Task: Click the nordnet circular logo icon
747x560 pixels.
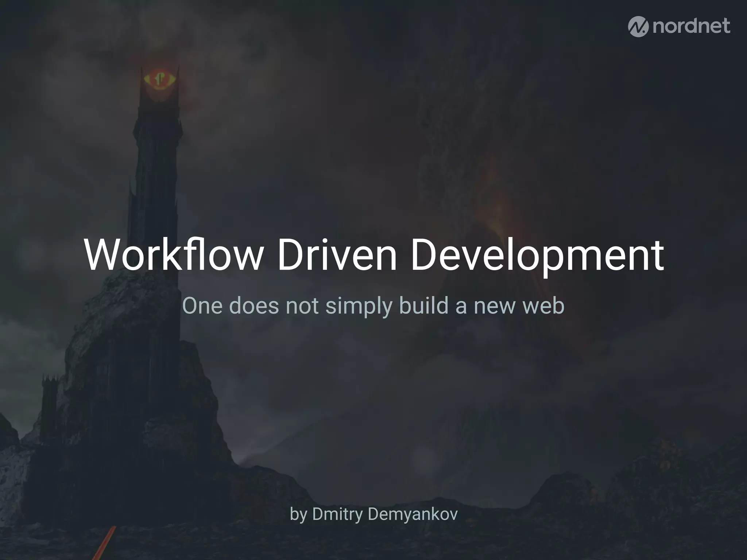Action: pos(638,27)
